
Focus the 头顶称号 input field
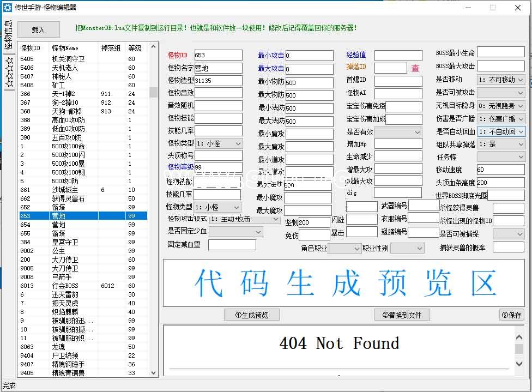click(218, 155)
